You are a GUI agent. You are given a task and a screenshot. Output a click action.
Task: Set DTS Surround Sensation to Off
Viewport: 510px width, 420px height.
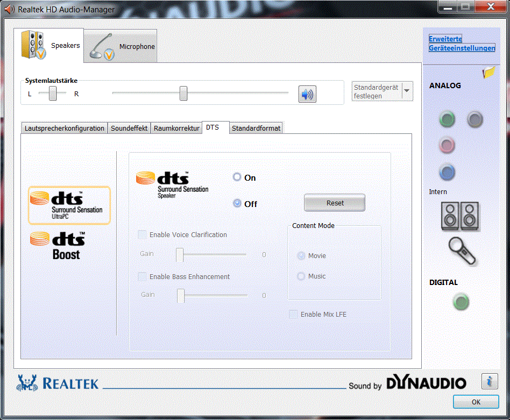point(237,203)
